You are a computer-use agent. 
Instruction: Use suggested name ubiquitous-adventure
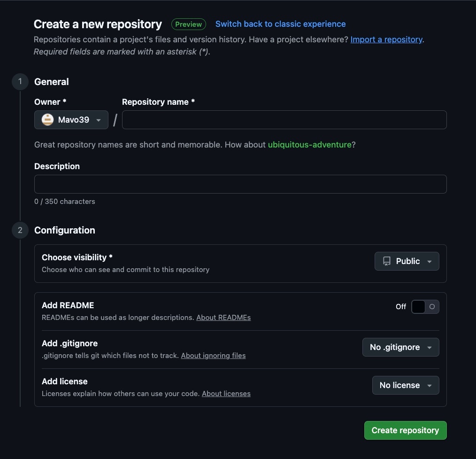pos(309,145)
